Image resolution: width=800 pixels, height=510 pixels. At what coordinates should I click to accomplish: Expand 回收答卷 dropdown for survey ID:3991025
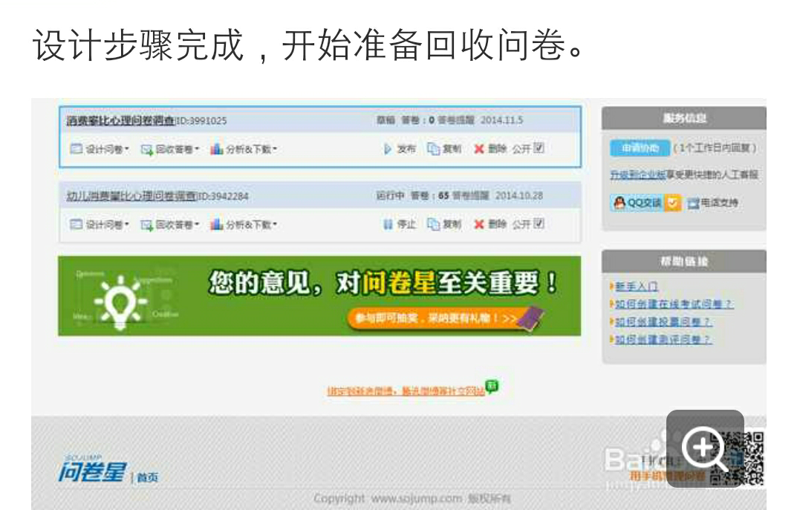170,149
